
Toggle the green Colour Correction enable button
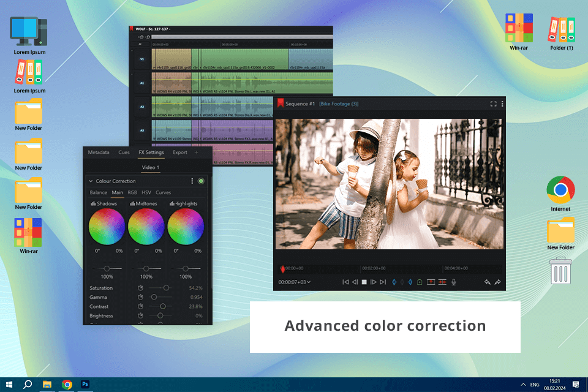[201, 181]
